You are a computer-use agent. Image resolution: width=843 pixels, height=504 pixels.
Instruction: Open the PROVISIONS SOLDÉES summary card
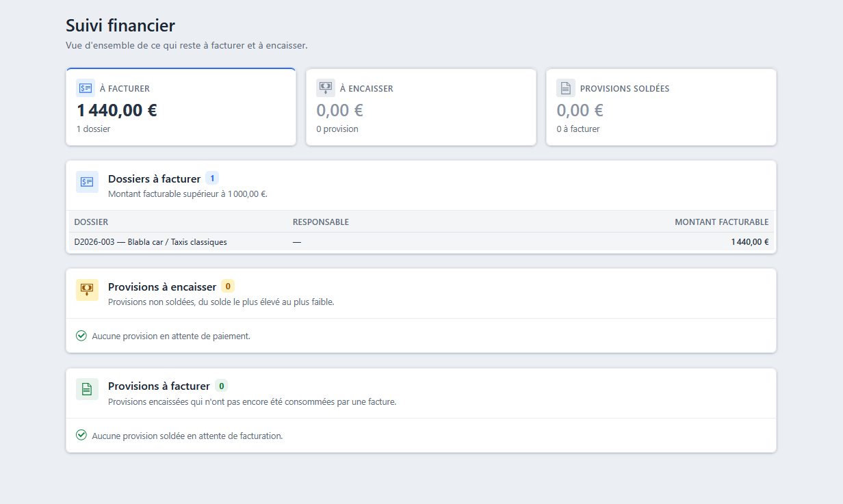(x=661, y=107)
